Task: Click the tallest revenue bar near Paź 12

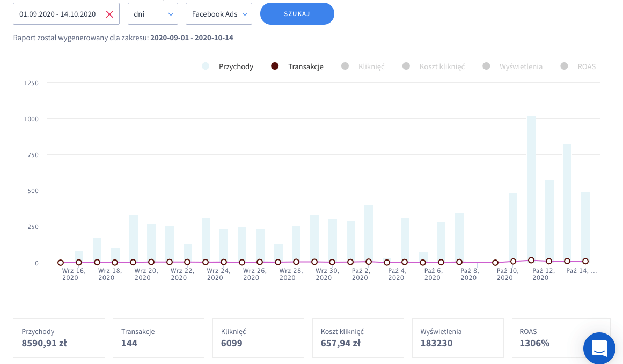Action: click(531, 188)
